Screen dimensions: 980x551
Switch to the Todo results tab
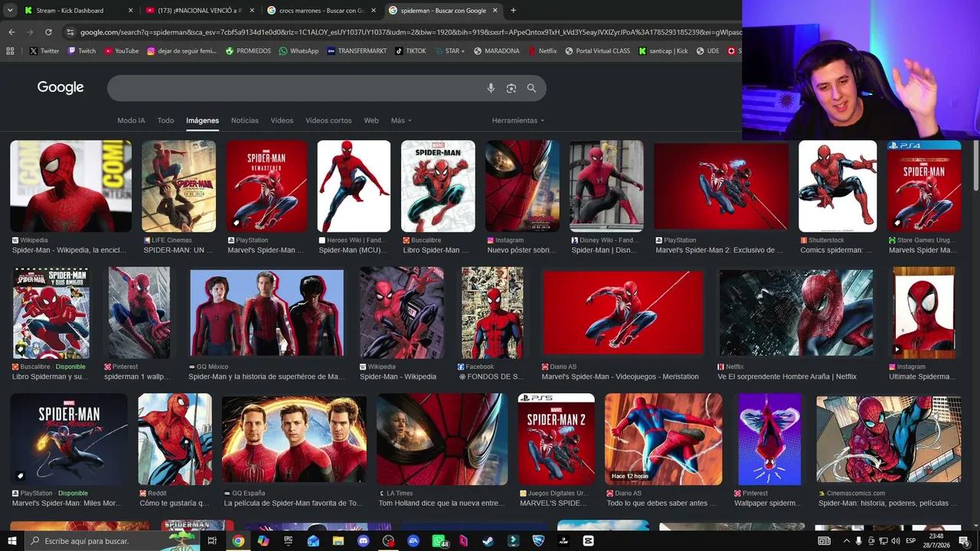click(165, 120)
